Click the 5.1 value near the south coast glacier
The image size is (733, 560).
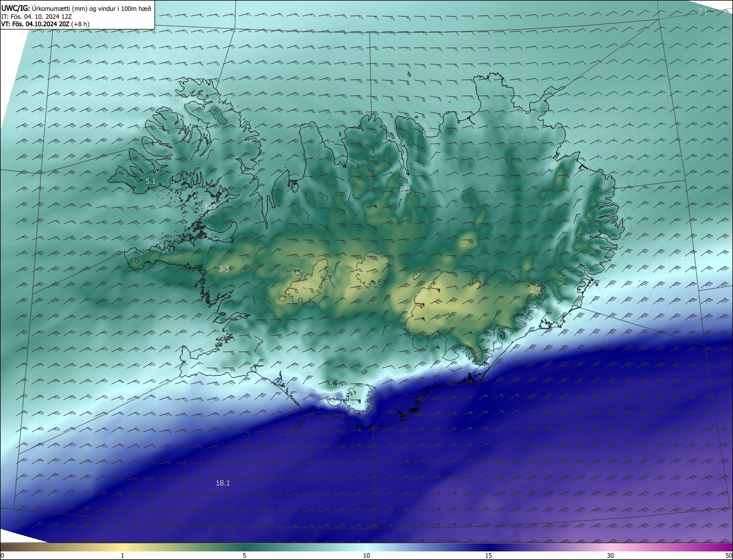pyautogui.click(x=334, y=383)
